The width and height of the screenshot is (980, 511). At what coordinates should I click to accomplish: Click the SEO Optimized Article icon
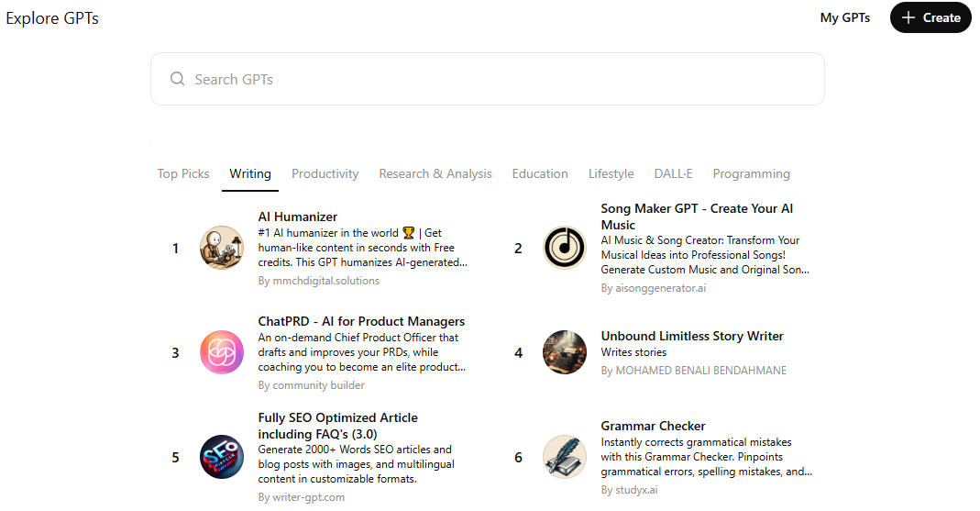[x=222, y=457]
